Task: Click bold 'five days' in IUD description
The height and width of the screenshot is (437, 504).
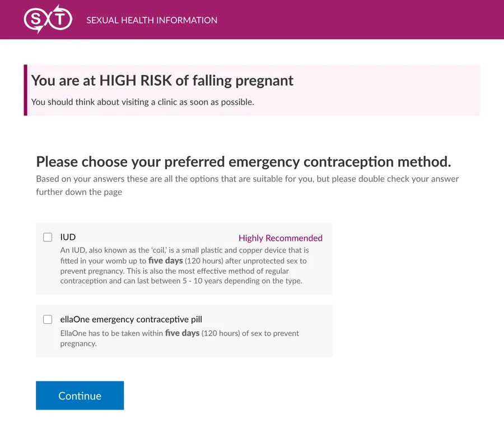Action: [x=165, y=261]
